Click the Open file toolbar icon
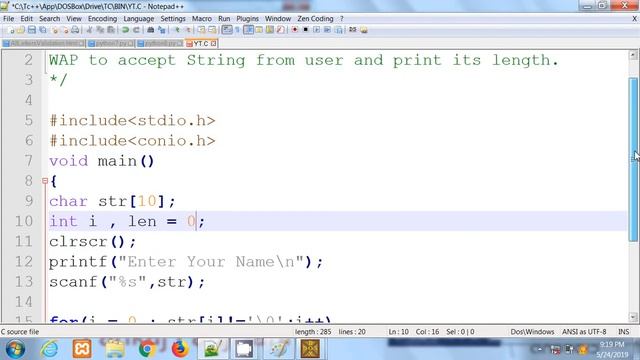640x360 pixels. 21,30
